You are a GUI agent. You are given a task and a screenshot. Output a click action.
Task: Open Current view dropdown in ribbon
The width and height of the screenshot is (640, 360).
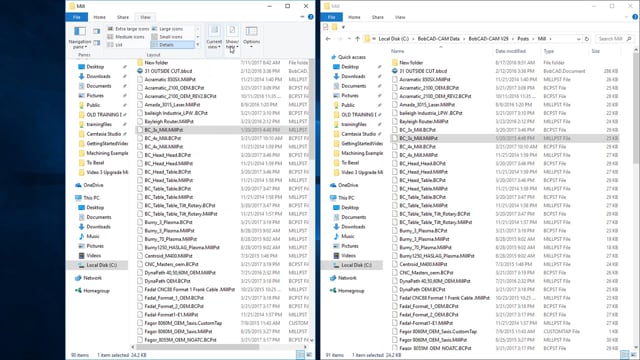click(x=214, y=38)
